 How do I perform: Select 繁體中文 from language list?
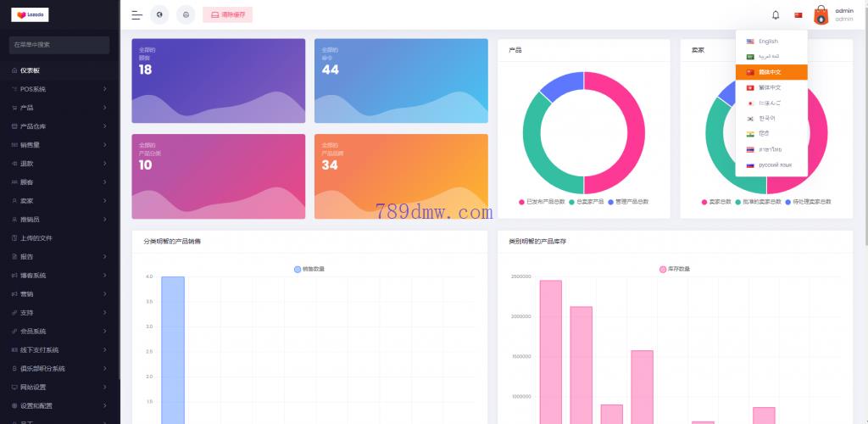pyautogui.click(x=770, y=87)
